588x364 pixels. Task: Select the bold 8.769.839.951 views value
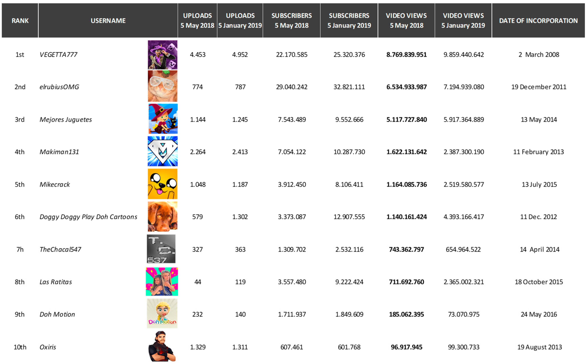pyautogui.click(x=406, y=55)
